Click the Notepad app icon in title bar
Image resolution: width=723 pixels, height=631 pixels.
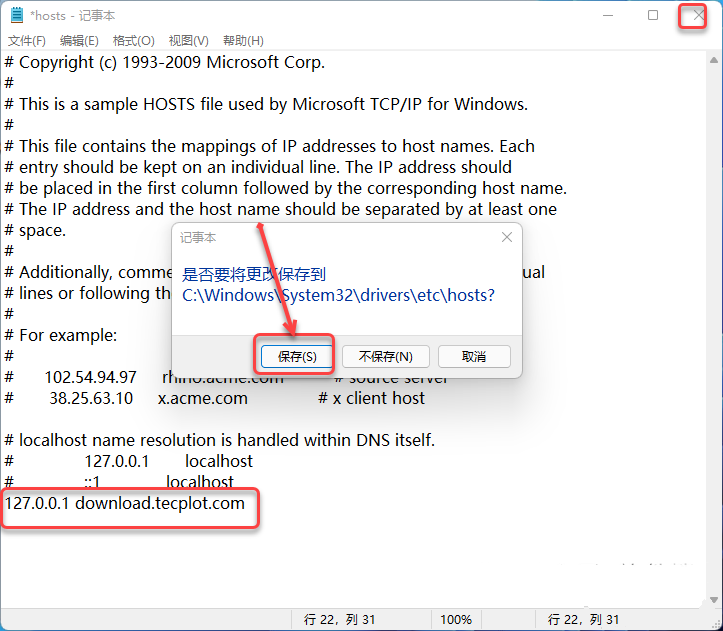click(17, 15)
